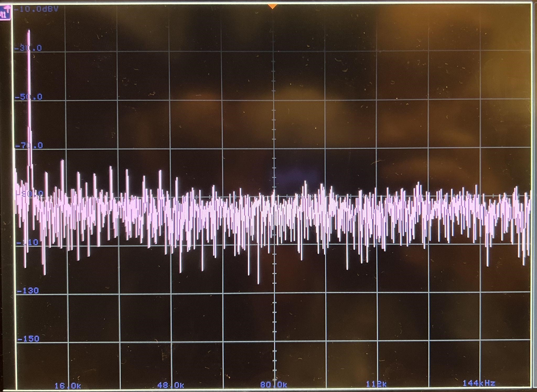Click the -110 vertical axis label
537x392 pixels.
28,242
